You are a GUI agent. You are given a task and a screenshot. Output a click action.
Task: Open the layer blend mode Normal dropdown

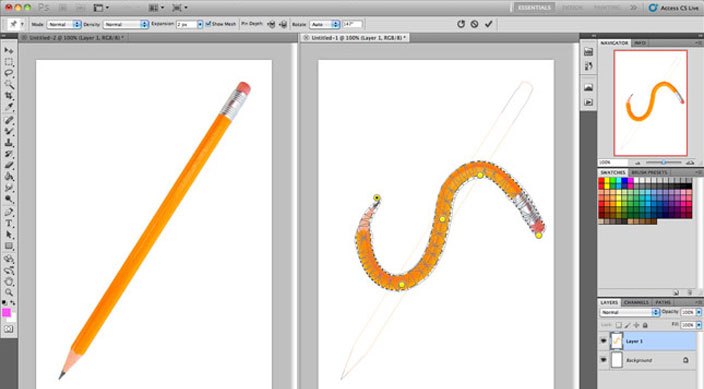(x=629, y=312)
